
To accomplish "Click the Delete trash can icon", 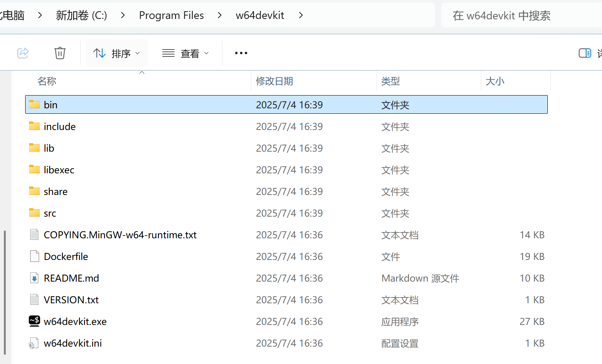I will tap(60, 53).
